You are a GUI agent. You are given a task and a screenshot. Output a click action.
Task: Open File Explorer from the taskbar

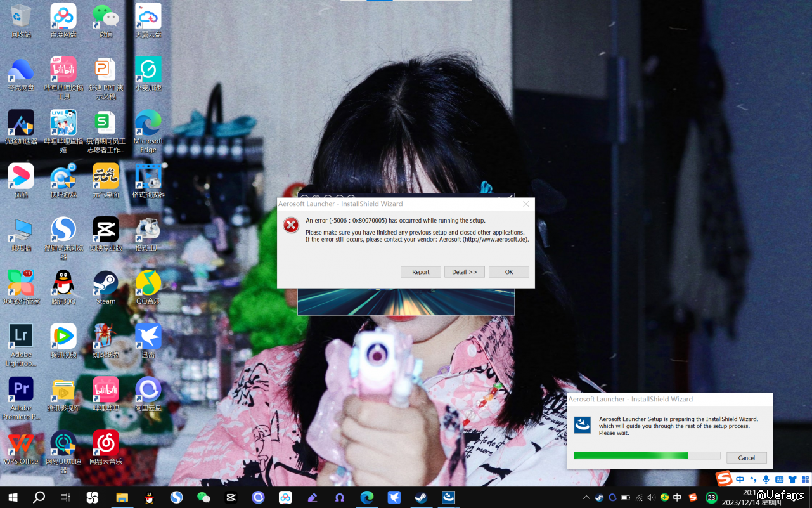pyautogui.click(x=122, y=498)
